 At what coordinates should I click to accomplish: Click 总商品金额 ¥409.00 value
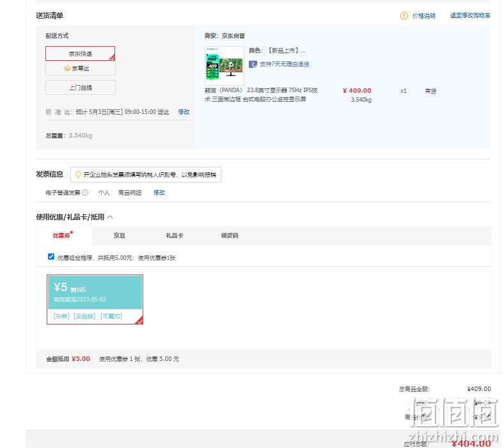(x=479, y=389)
